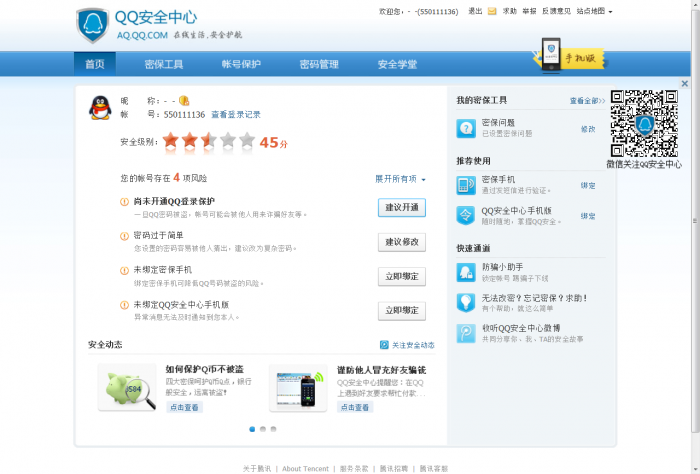Click the lightbulb icon for 无法改密 help
Image resolution: width=700 pixels, height=474 pixels.
pyautogui.click(x=466, y=303)
